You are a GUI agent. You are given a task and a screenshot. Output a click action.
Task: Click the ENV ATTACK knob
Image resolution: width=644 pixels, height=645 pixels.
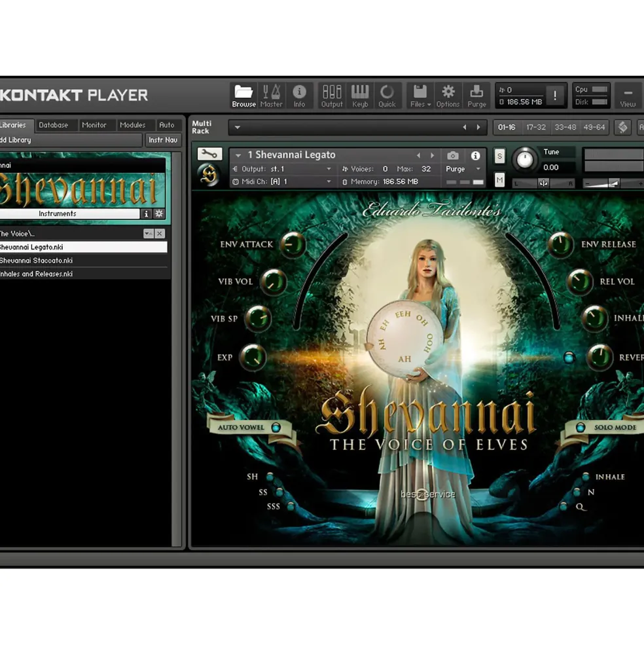click(293, 245)
